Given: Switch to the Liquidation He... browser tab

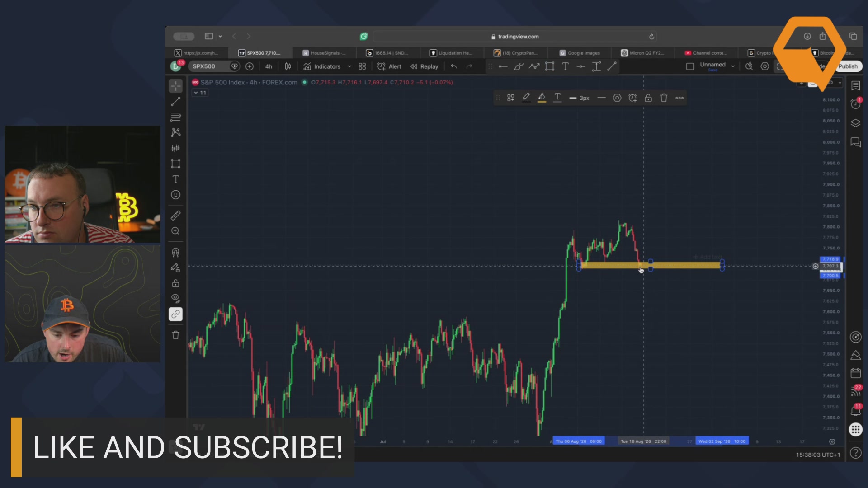Looking at the screenshot, I should 451,53.
